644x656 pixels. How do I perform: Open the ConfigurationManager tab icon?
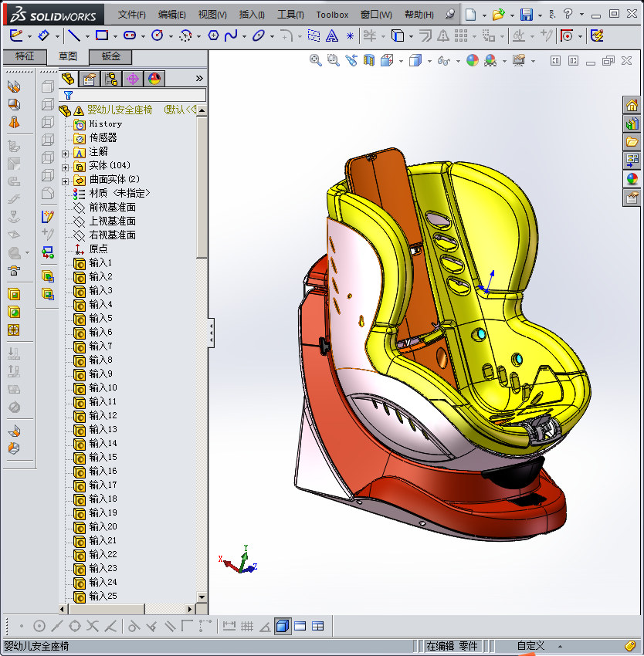point(111,79)
